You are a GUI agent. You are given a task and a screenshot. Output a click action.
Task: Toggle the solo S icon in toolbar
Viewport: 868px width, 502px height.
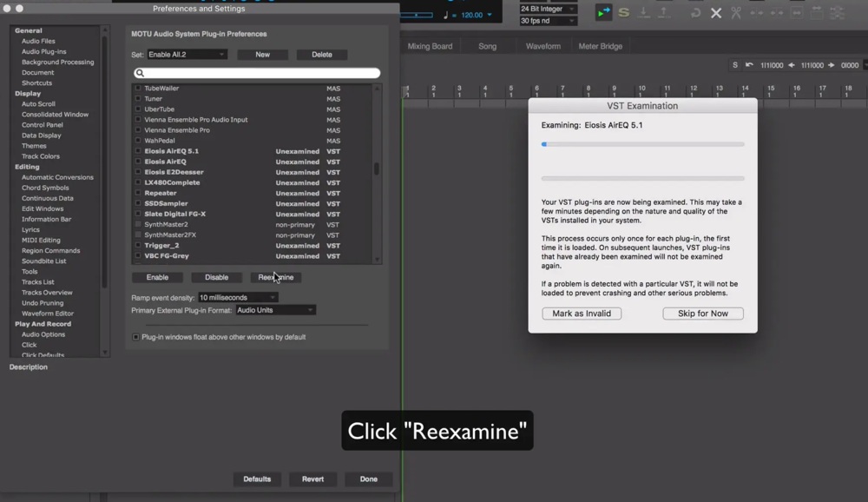623,12
